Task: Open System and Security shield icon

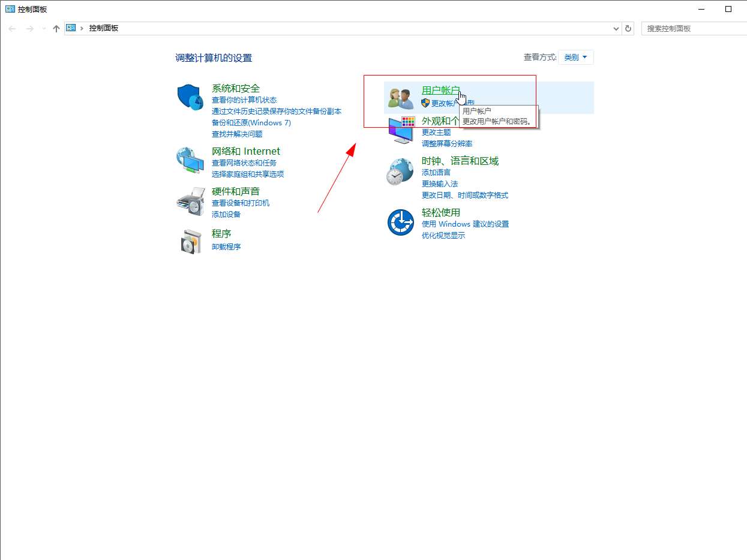Action: pos(190,98)
